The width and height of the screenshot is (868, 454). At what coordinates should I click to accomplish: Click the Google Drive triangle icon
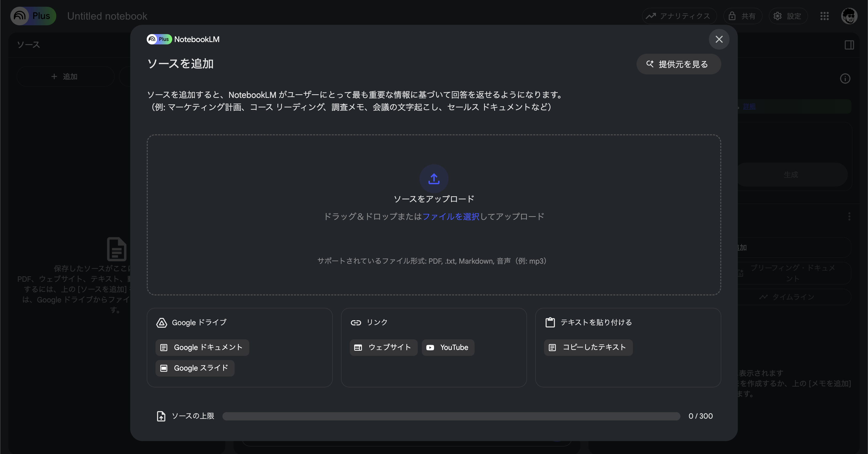pos(162,323)
